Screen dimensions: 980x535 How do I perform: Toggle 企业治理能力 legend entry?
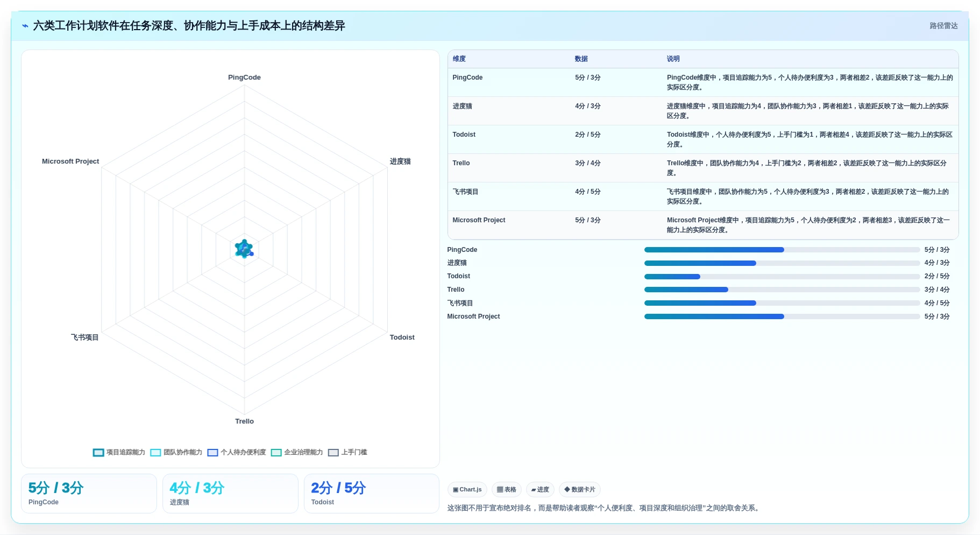coord(297,453)
